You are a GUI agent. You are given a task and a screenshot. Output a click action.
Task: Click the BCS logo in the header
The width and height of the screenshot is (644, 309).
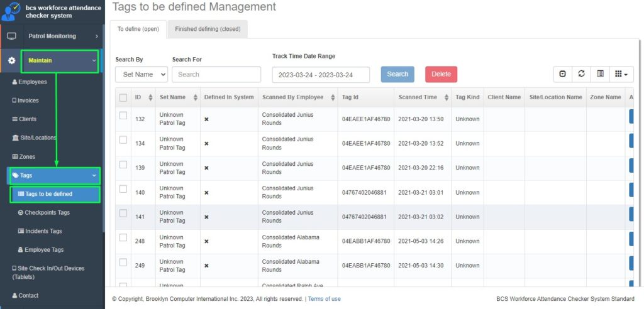coord(11,11)
